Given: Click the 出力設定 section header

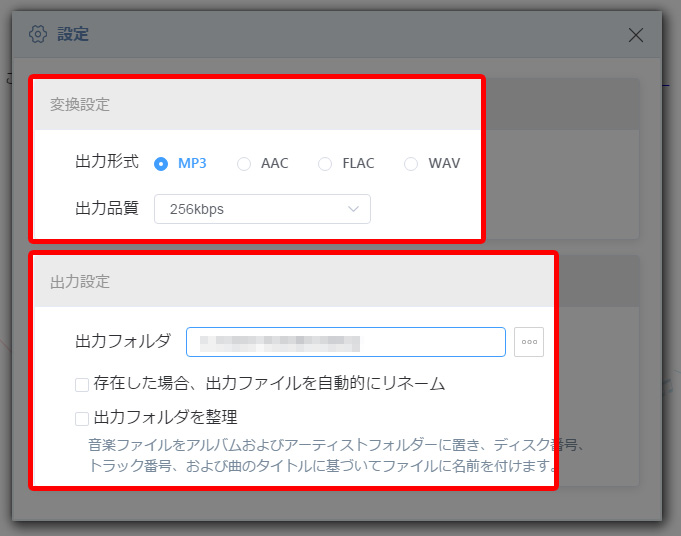Looking at the screenshot, I should [80, 281].
